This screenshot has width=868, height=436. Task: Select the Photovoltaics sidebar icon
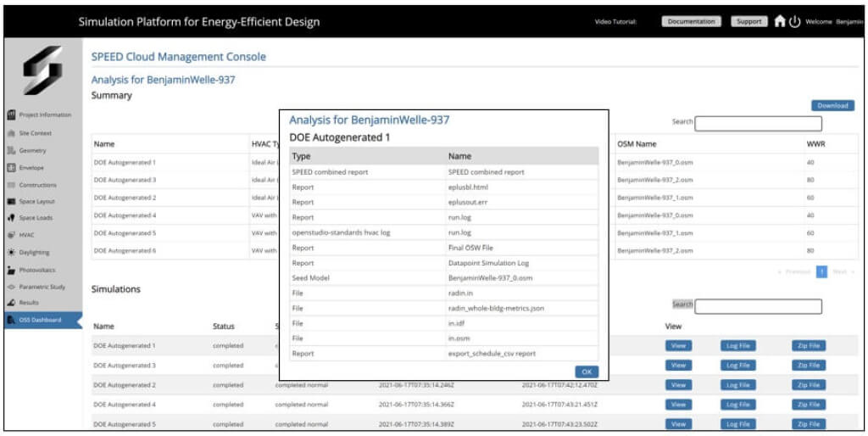[x=12, y=270]
